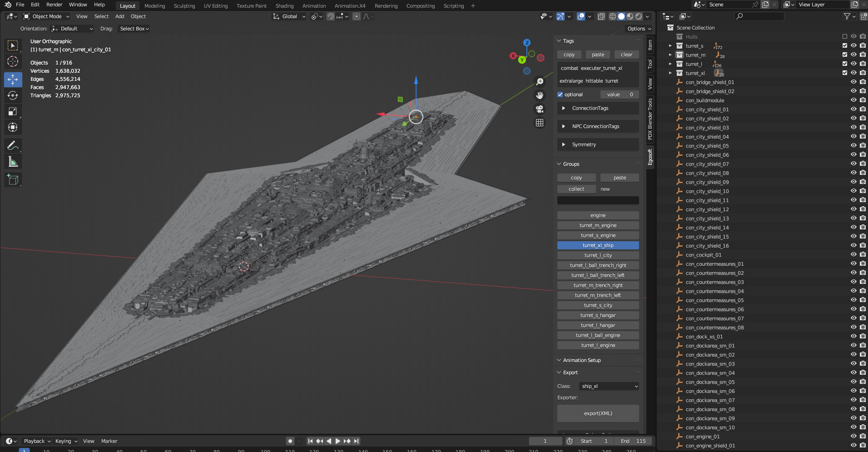Switch to UV Editing workspace tab
The height and width of the screenshot is (452, 868).
pos(216,6)
